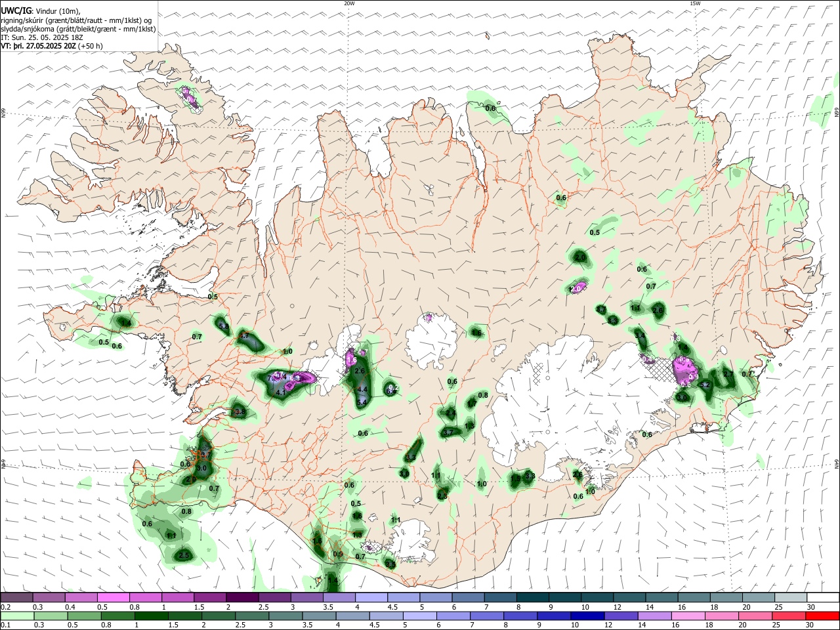840x630 pixels.
Task: Click the offshore precipitation value '2.5' in the southwest
Action: coord(184,556)
